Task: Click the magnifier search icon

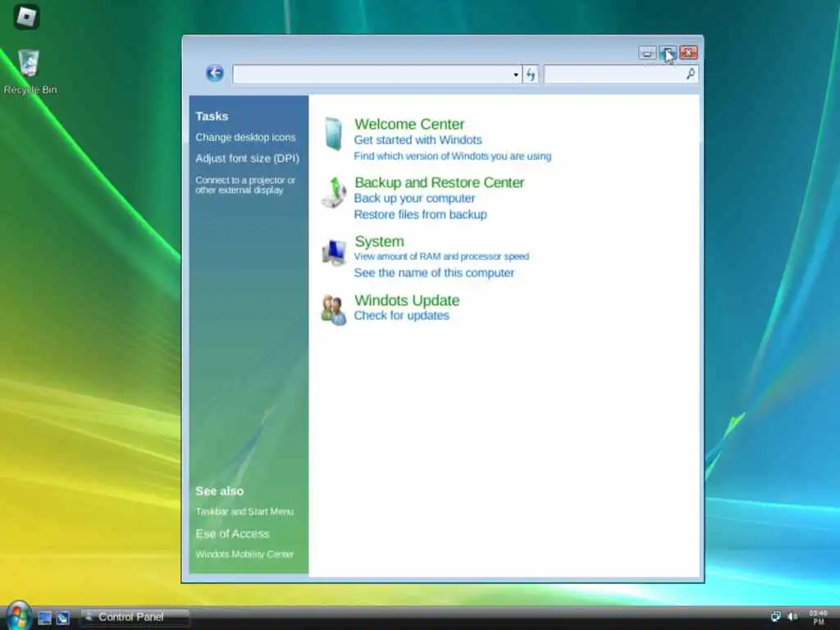Action: 691,74
